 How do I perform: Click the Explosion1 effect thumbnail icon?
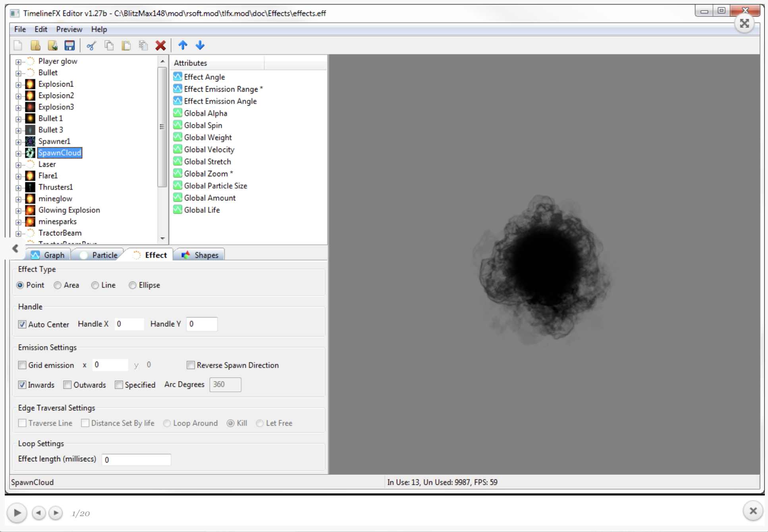click(x=30, y=84)
